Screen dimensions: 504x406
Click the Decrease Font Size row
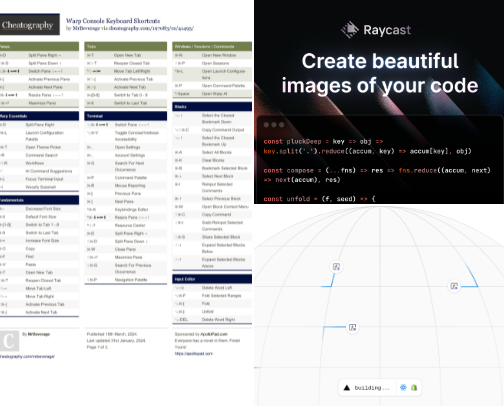[39, 209]
